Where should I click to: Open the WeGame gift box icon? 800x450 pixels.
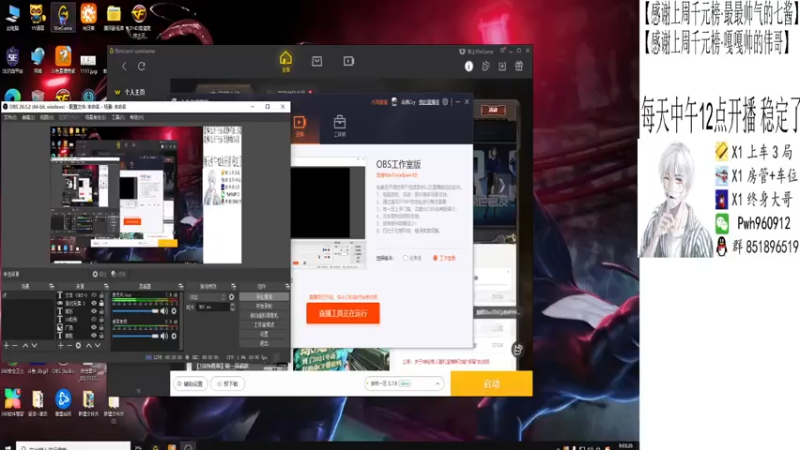(x=519, y=66)
